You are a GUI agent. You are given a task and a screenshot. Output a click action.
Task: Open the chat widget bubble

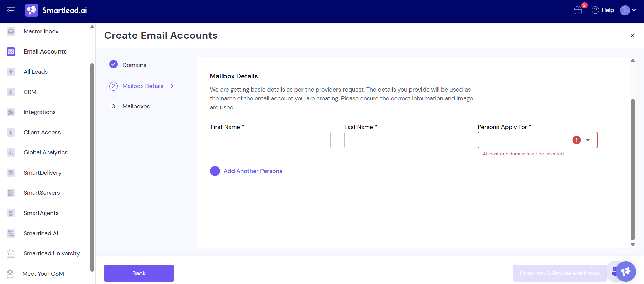[626, 271]
